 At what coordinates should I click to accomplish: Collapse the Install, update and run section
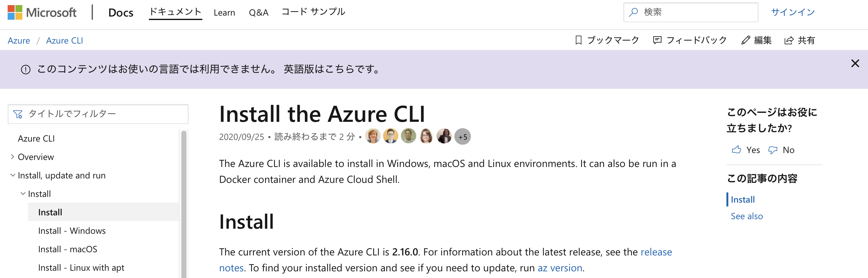(13, 175)
